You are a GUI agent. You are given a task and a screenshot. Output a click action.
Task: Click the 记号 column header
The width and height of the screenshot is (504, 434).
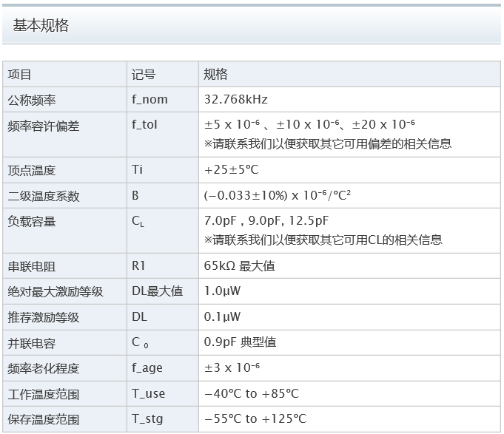(144, 75)
